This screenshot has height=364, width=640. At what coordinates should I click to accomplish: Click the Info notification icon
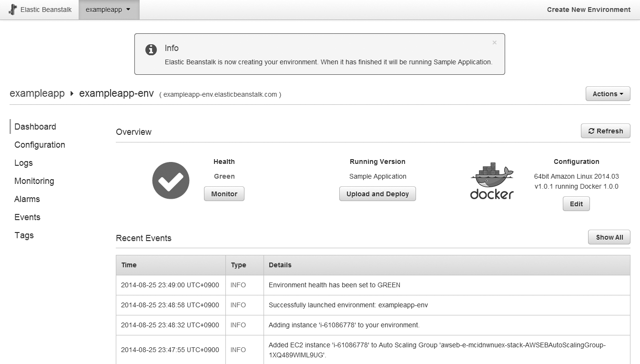click(151, 50)
